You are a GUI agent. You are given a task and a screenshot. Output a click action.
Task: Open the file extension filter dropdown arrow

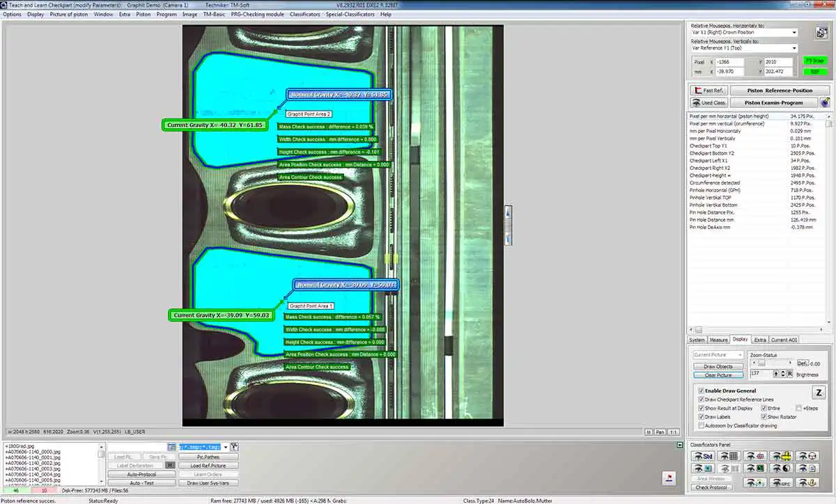point(226,447)
